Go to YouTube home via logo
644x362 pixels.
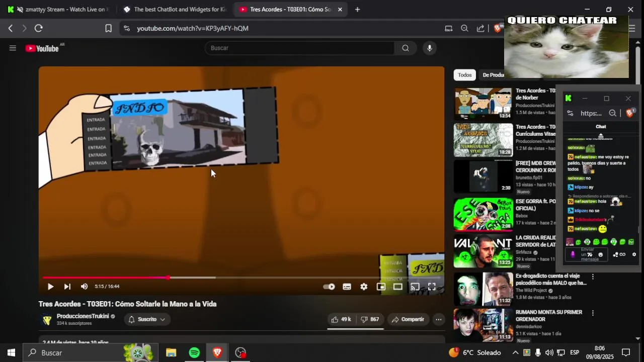point(42,48)
